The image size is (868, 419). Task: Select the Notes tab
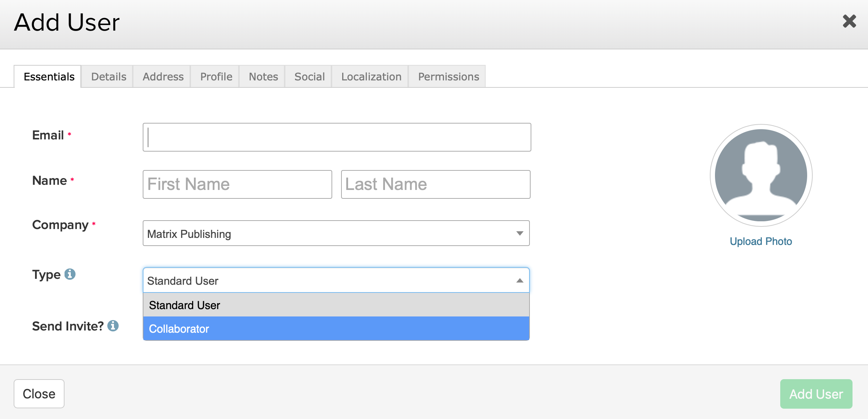pyautogui.click(x=263, y=77)
